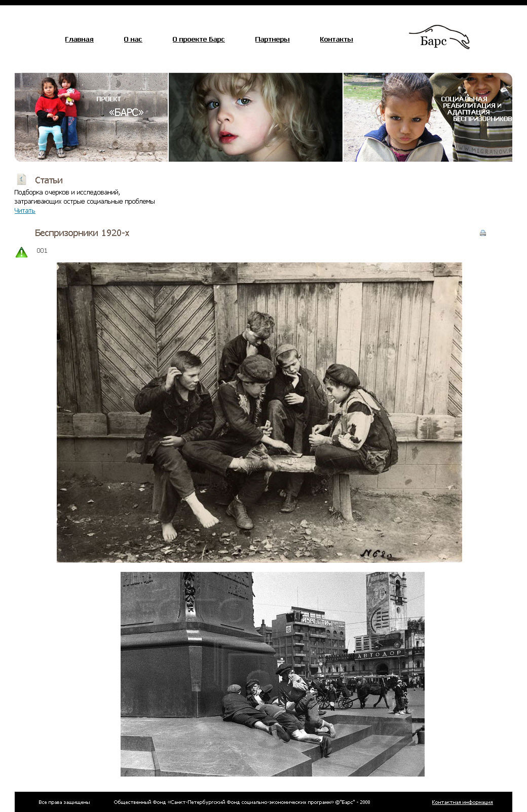Click the printer icon beside article title

click(x=482, y=233)
